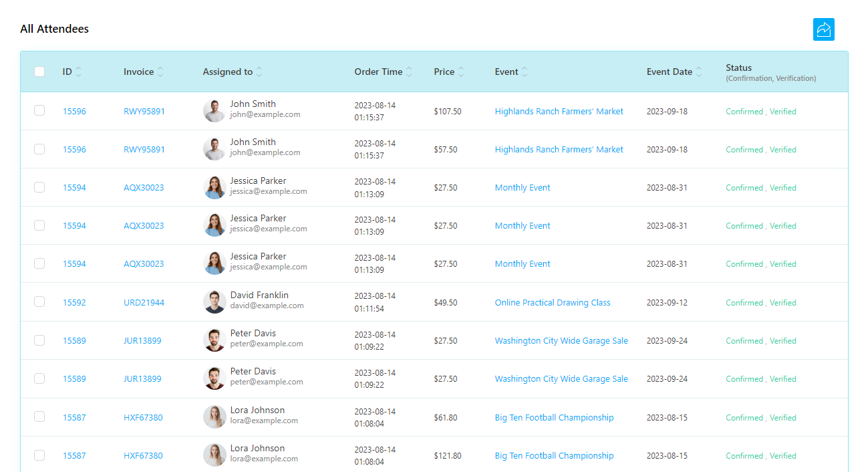
Task: Click the price $121.80
Action: [448, 456]
